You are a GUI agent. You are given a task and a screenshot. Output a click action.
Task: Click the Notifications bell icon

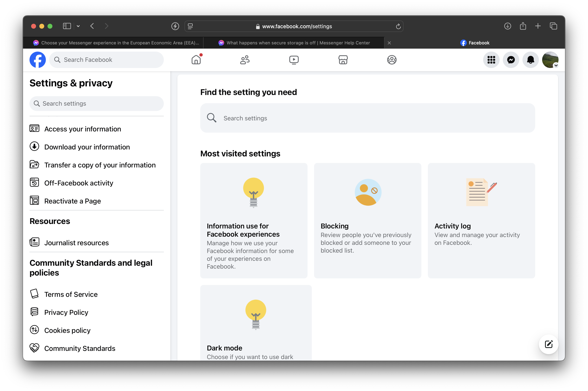pyautogui.click(x=531, y=60)
